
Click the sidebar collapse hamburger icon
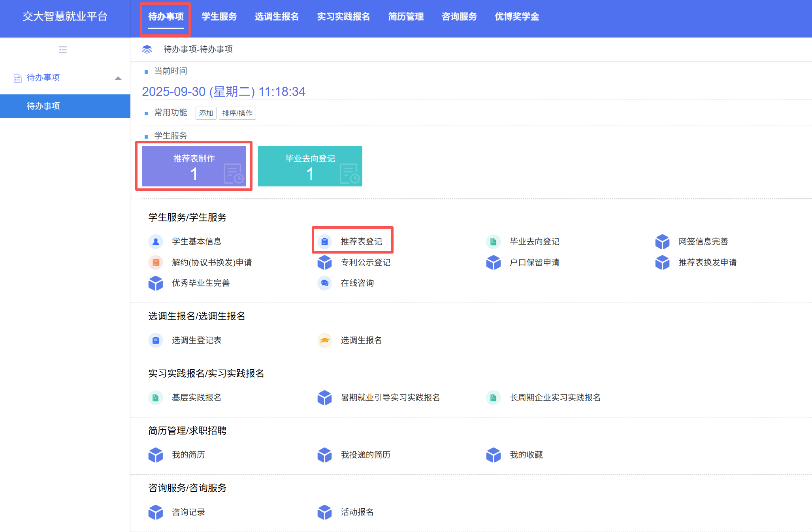[x=62, y=50]
